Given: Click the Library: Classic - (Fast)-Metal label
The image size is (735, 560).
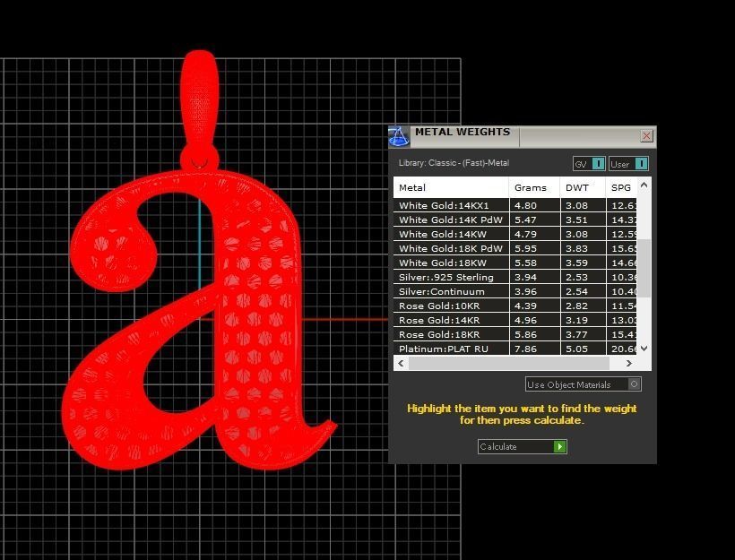Looking at the screenshot, I should pyautogui.click(x=454, y=163).
